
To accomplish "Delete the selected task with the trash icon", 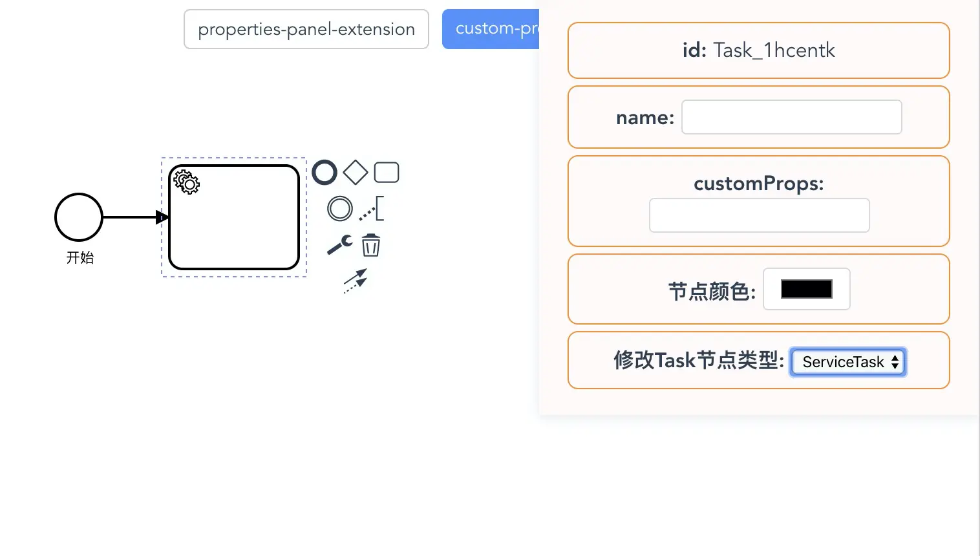I will 371,246.
